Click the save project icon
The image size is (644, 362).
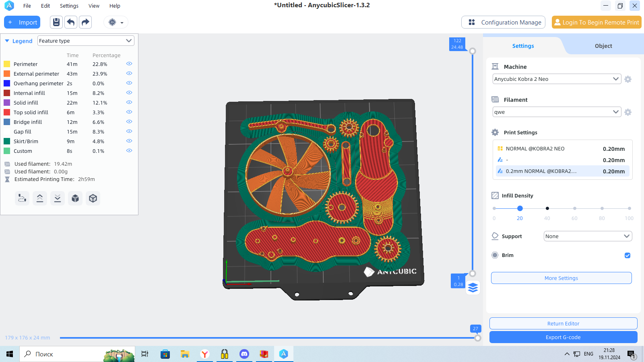coord(56,22)
